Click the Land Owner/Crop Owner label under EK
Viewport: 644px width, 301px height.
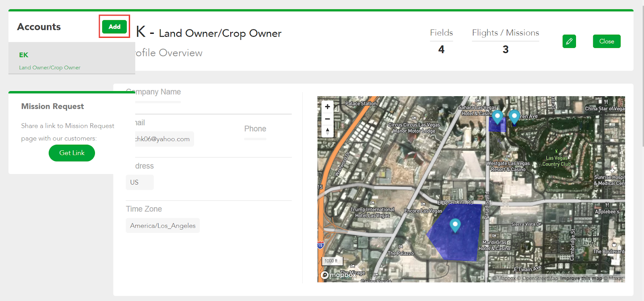(50, 68)
